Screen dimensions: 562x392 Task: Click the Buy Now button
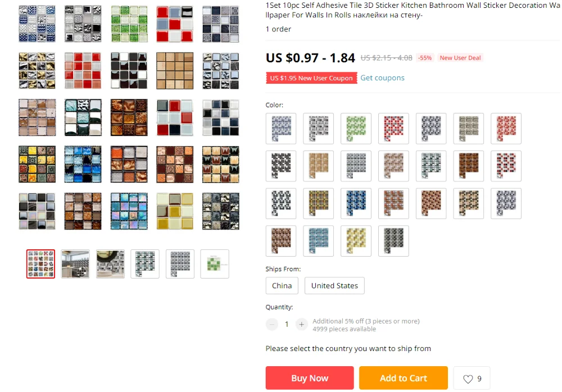click(x=310, y=378)
